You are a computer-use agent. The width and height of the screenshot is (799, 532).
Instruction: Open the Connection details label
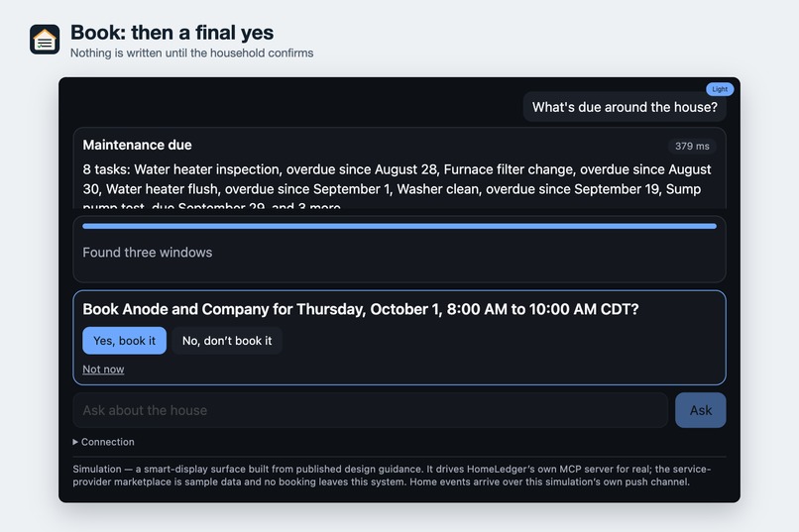tap(107, 442)
